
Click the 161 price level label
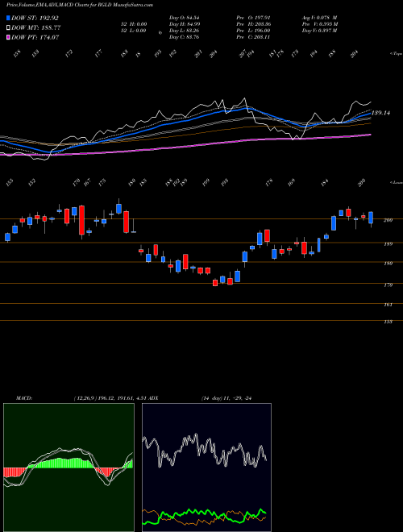coord(388,305)
